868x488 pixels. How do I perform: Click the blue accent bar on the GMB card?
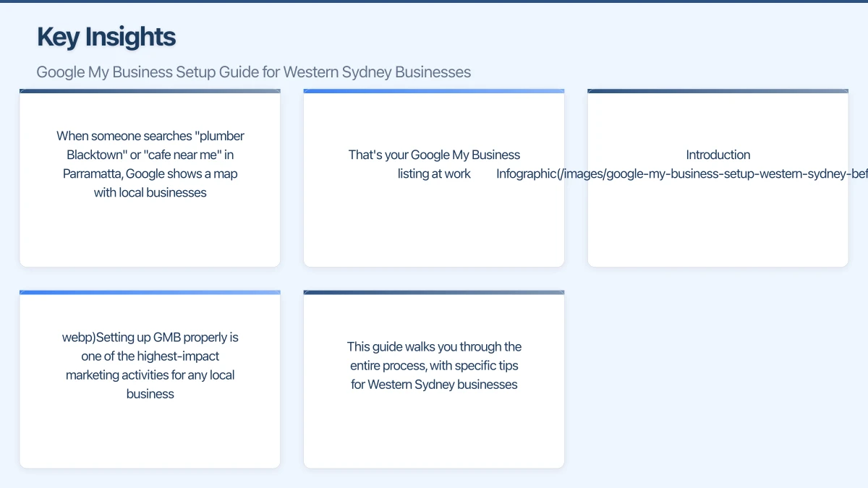click(150, 292)
